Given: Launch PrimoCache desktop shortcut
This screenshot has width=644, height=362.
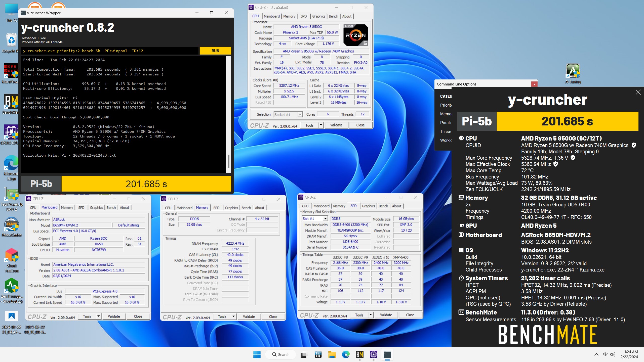Looking at the screenshot, I should 12,227.
